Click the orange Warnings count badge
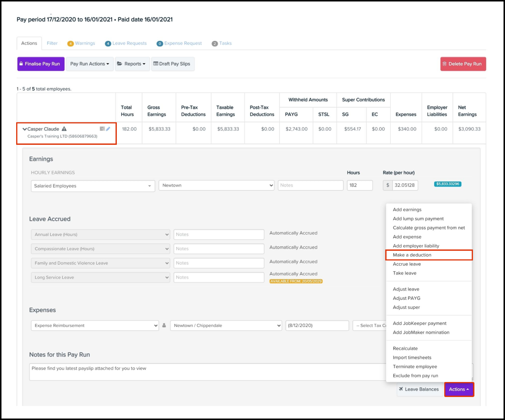Image resolution: width=505 pixels, height=420 pixels. tap(70, 44)
